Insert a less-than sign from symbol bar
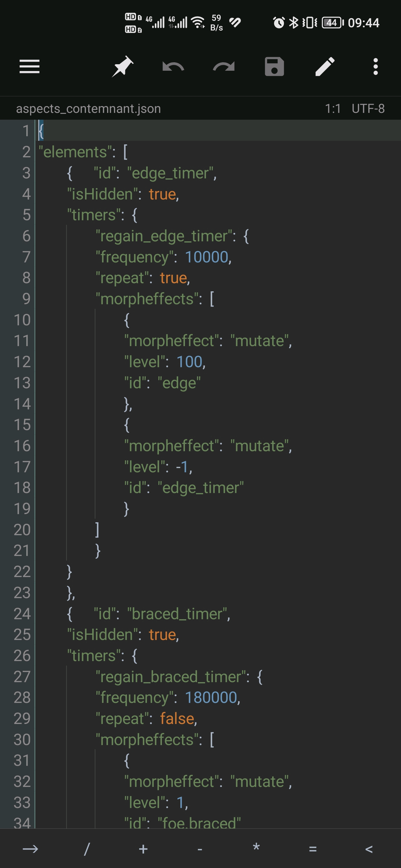This screenshot has width=401, height=868. (369, 849)
